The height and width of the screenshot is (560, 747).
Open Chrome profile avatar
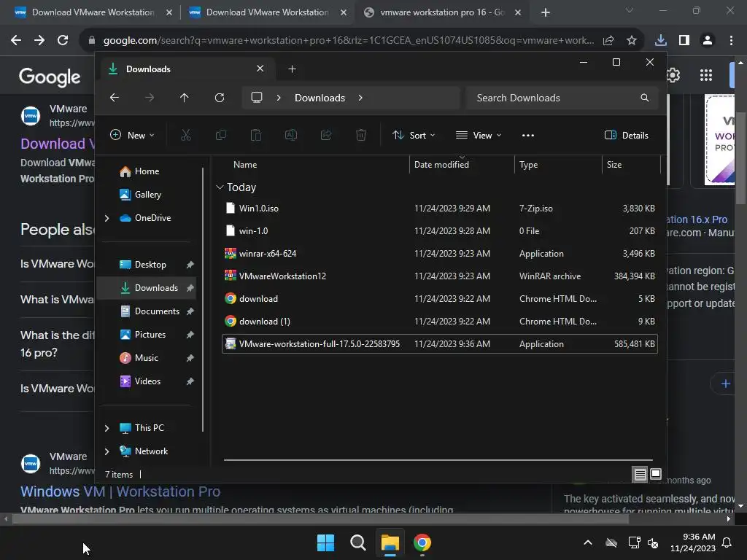708,41
